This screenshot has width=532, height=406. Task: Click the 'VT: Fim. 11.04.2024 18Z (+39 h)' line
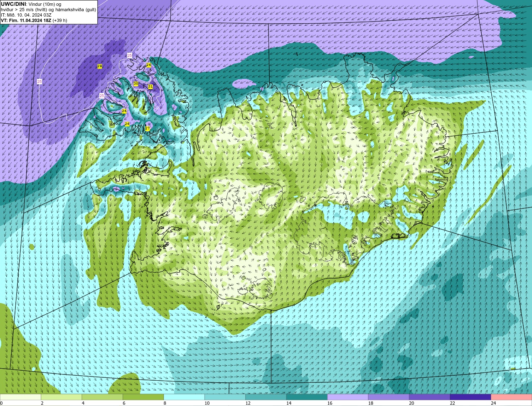[x=34, y=20]
